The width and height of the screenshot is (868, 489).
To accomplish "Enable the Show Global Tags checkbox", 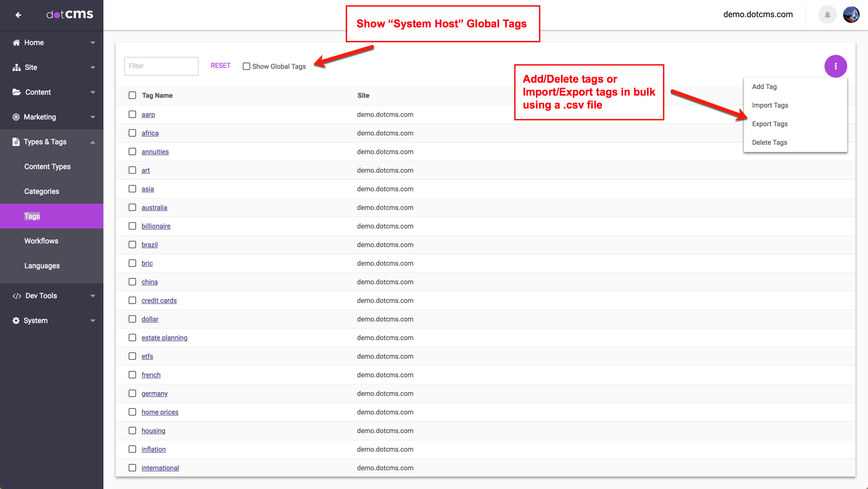I will (246, 67).
